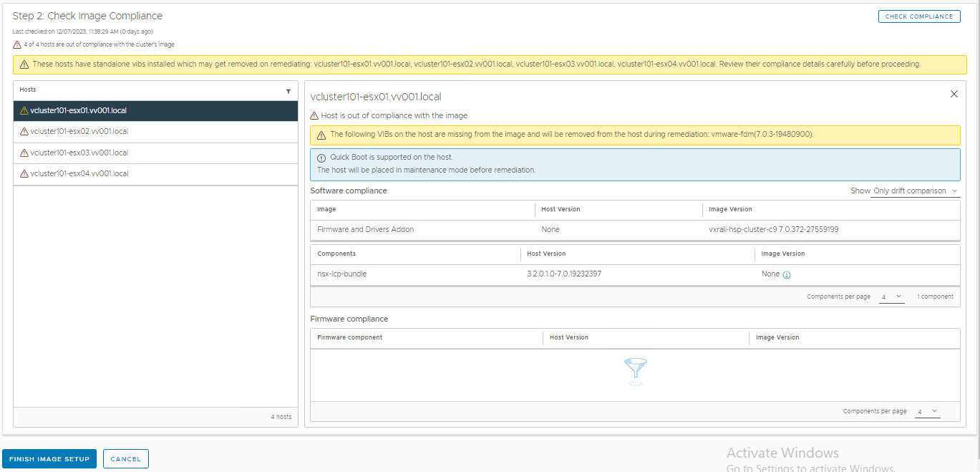Click the Hosts column filter icon

[x=288, y=91]
